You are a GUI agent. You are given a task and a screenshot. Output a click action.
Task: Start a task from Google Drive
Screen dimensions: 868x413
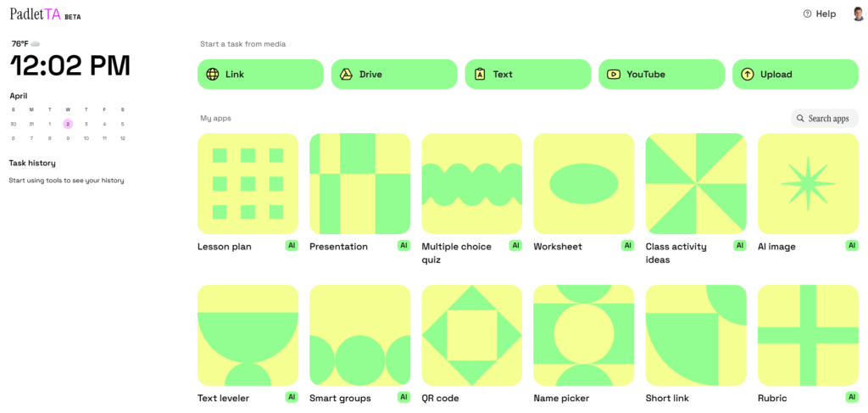(394, 74)
